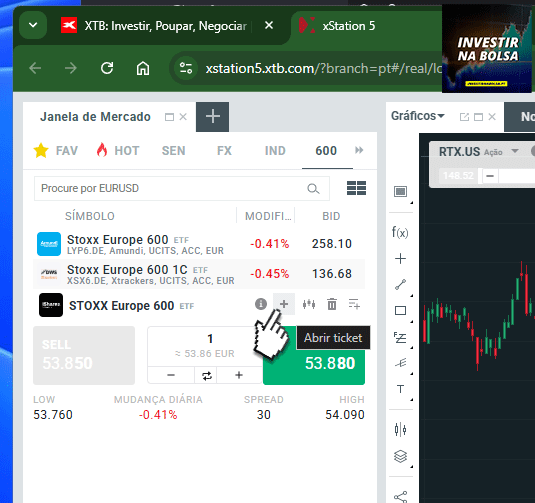Viewport: 535px width, 503px height.
Task: Detach Gráficos panel to new window
Action: [464, 117]
